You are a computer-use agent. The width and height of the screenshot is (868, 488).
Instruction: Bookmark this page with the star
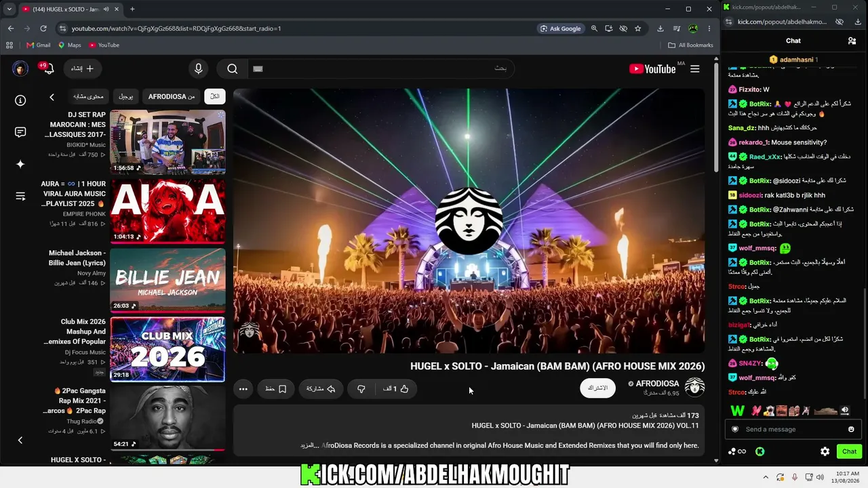[x=638, y=28]
